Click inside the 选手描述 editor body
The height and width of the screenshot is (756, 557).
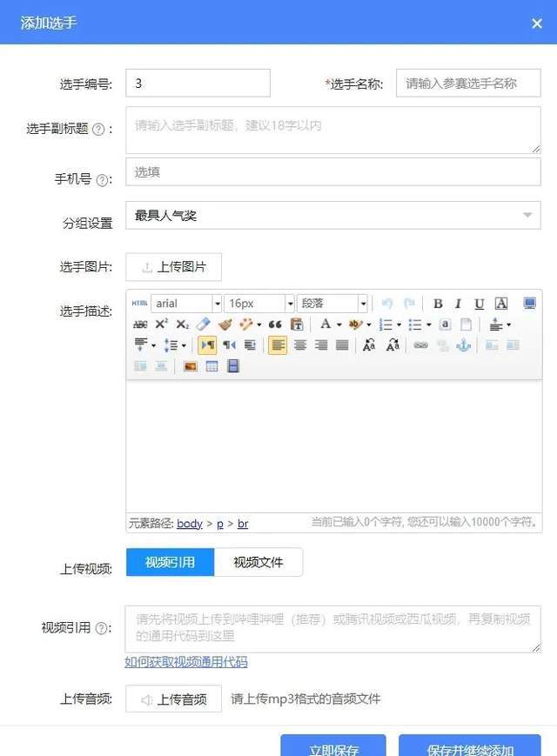(333, 446)
